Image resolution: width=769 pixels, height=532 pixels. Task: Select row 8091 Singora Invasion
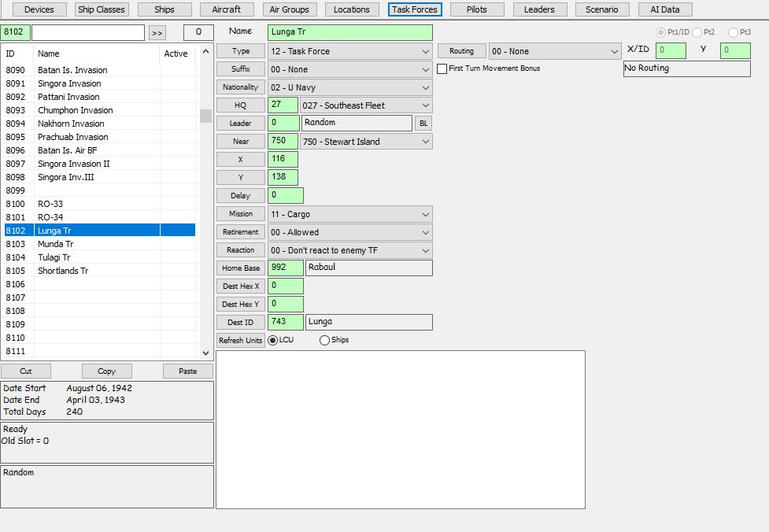tap(99, 83)
